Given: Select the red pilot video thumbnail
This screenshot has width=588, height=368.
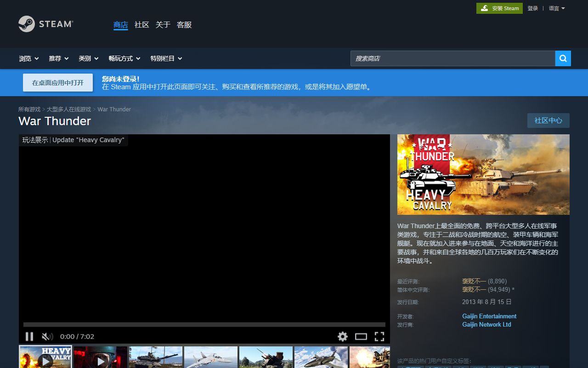Looking at the screenshot, I should click(x=101, y=357).
